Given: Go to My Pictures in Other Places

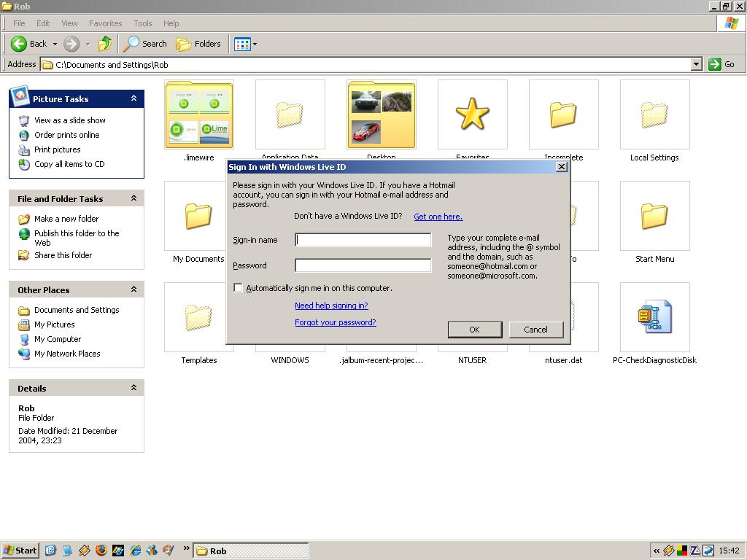Looking at the screenshot, I should 54,324.
